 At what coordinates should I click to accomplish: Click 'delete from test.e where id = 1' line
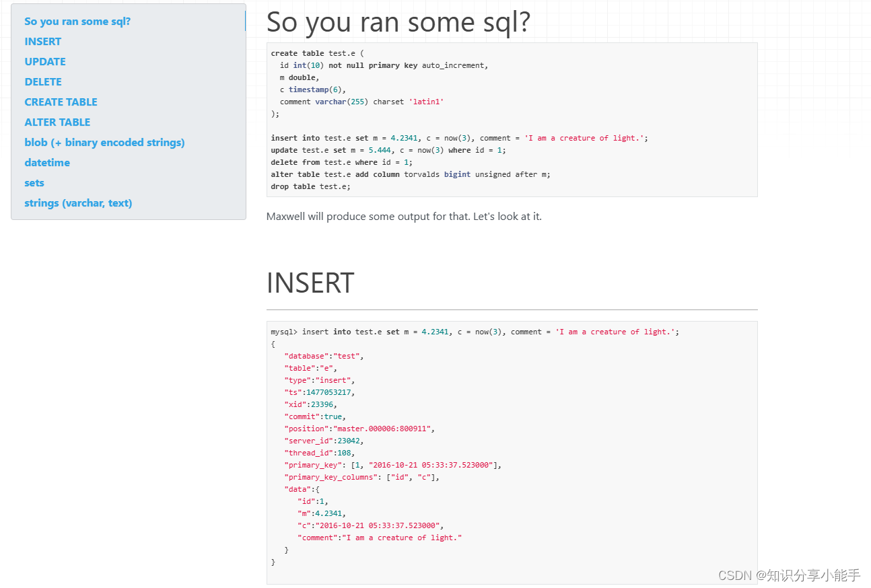342,162
